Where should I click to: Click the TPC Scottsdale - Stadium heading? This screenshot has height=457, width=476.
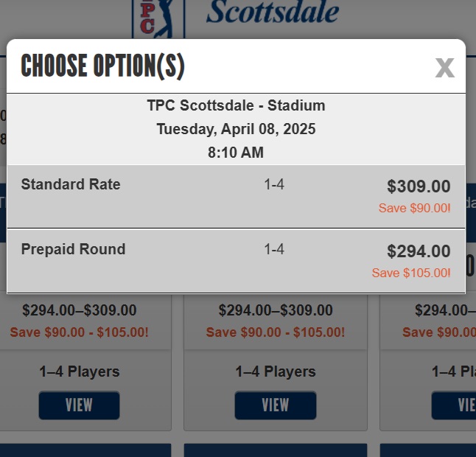pyautogui.click(x=237, y=105)
